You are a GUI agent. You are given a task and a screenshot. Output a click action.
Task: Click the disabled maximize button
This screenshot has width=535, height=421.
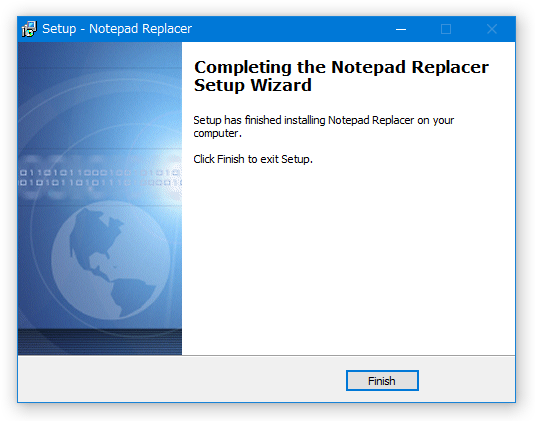pos(446,29)
